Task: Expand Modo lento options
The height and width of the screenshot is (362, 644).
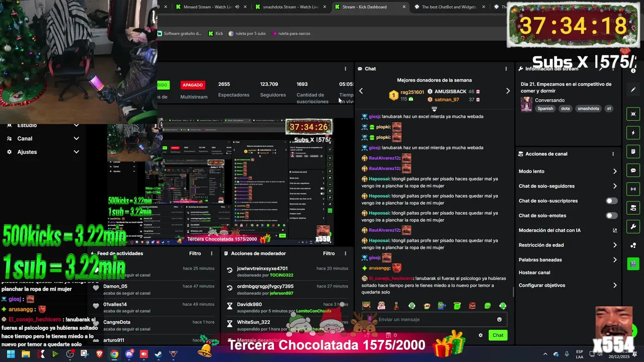Action: pos(615,171)
